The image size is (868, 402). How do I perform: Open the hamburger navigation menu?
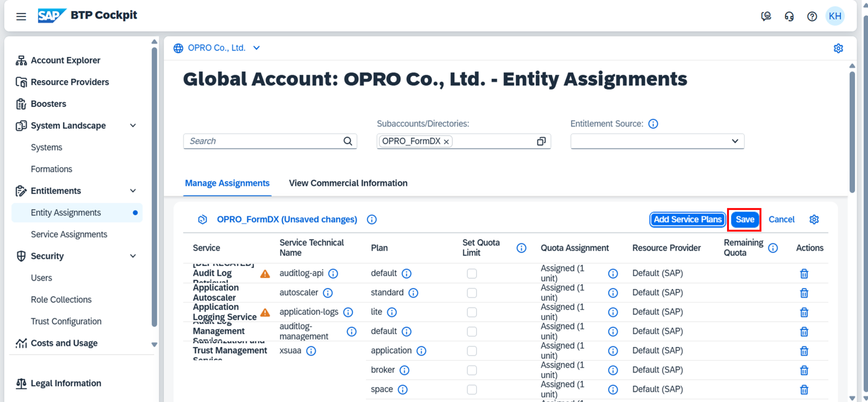click(x=21, y=16)
